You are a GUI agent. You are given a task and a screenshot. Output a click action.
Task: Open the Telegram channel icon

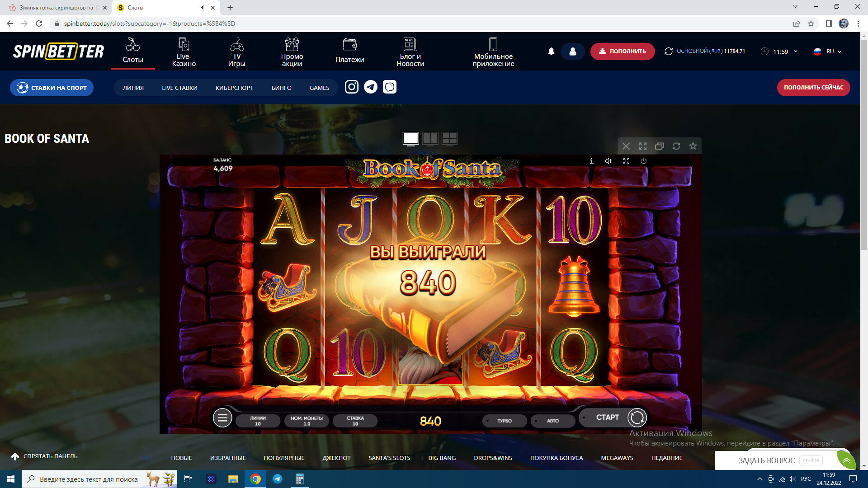click(371, 87)
